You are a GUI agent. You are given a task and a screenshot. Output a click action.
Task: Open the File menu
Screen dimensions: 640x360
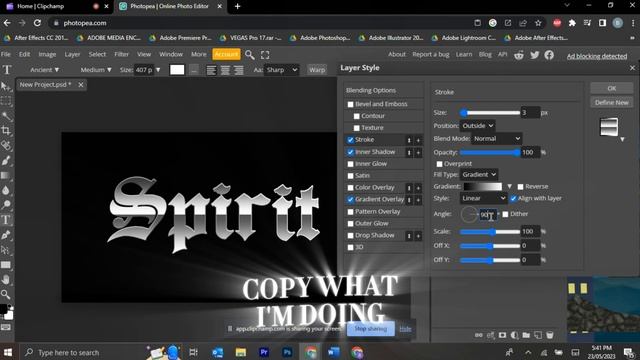click(x=6, y=54)
